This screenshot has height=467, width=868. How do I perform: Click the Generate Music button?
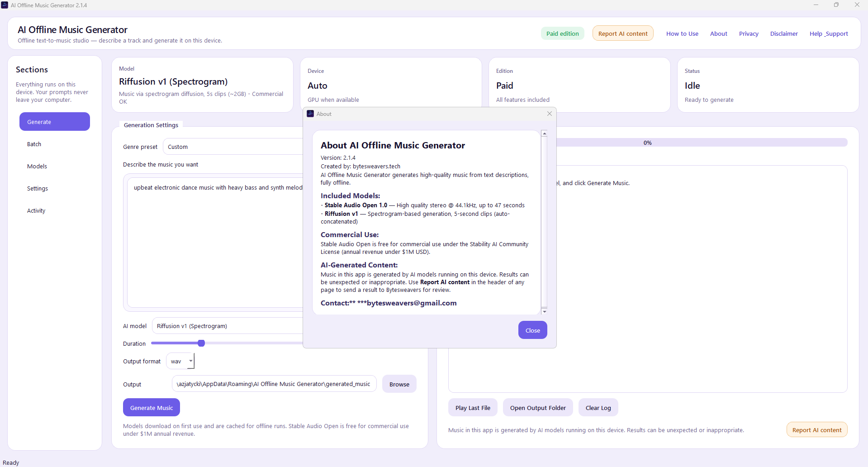[152, 407]
